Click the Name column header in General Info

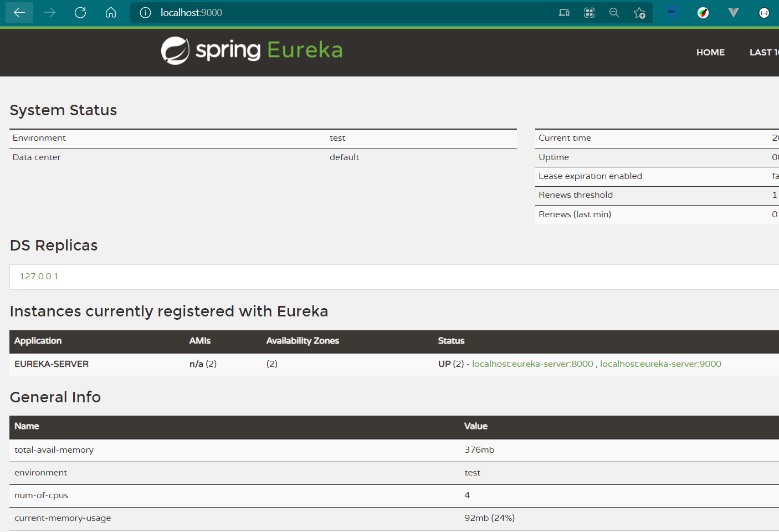[x=27, y=426]
